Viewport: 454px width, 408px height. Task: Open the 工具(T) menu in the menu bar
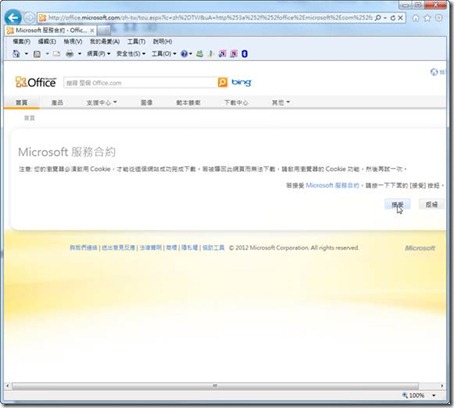pyautogui.click(x=136, y=41)
